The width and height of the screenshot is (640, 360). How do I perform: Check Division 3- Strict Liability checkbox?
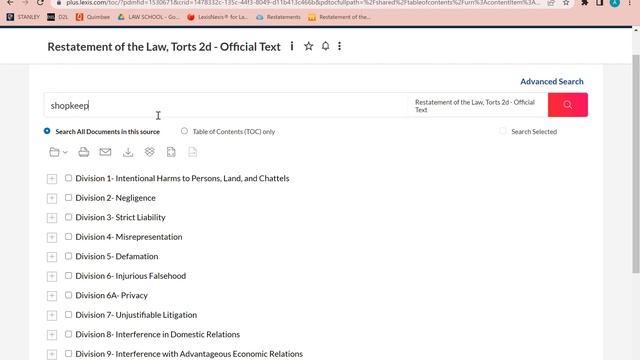point(68,217)
